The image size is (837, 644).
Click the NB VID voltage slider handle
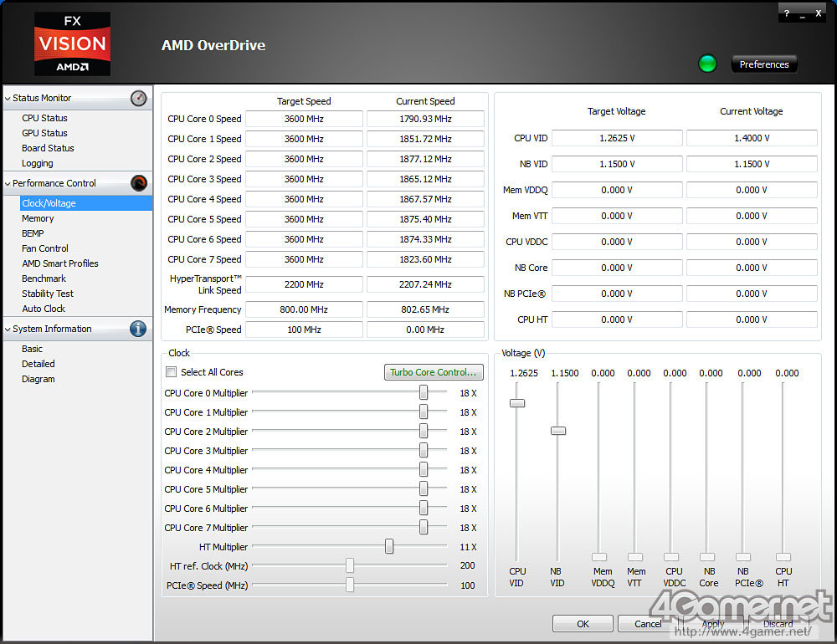pyautogui.click(x=558, y=431)
